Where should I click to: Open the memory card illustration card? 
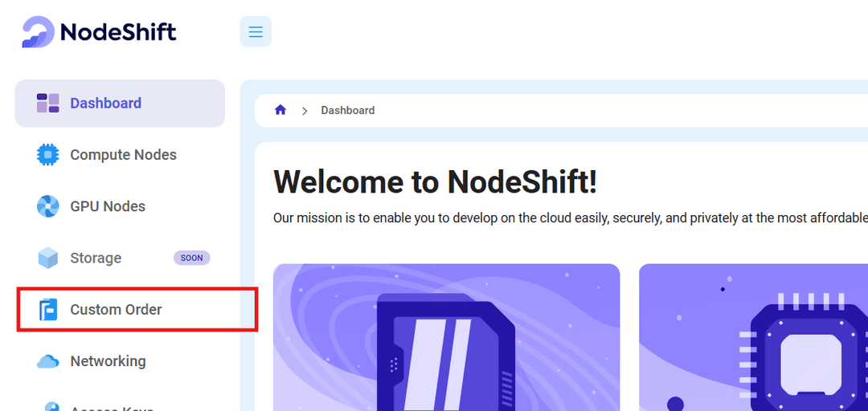[x=446, y=337]
